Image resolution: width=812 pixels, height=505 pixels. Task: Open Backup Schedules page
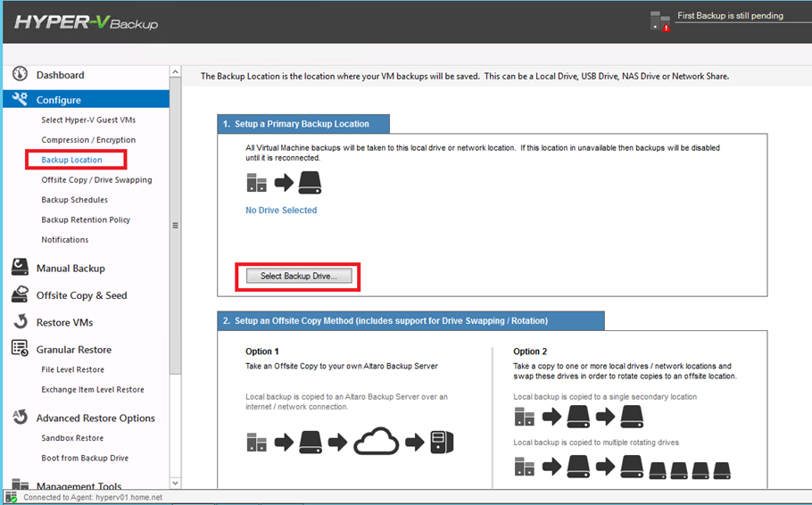[75, 199]
